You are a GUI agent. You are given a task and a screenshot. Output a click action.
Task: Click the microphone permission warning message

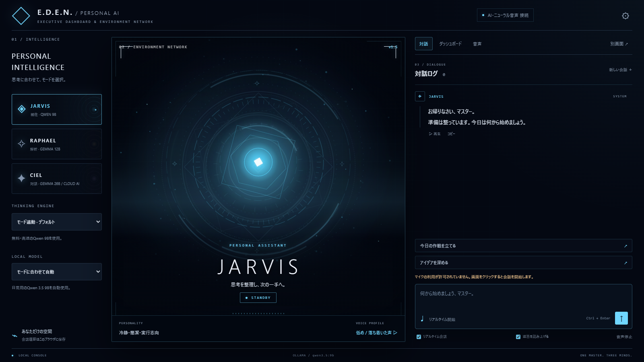coord(474,277)
